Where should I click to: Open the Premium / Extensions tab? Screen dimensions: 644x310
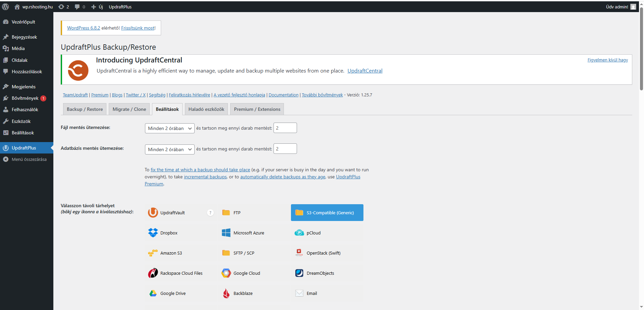257,109
